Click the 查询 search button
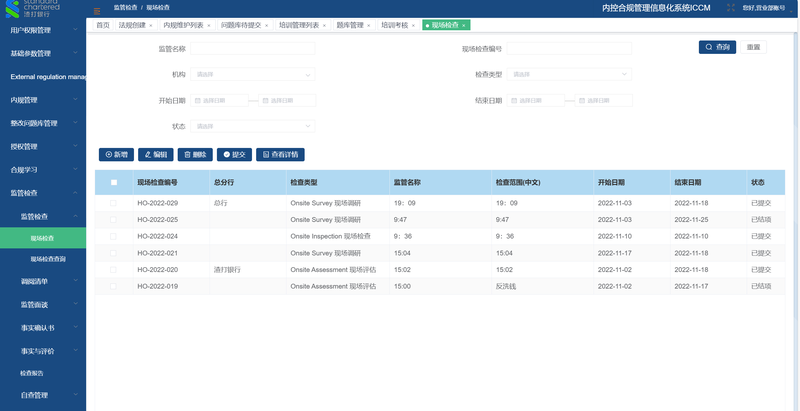The width and height of the screenshot is (800, 411). tap(717, 47)
